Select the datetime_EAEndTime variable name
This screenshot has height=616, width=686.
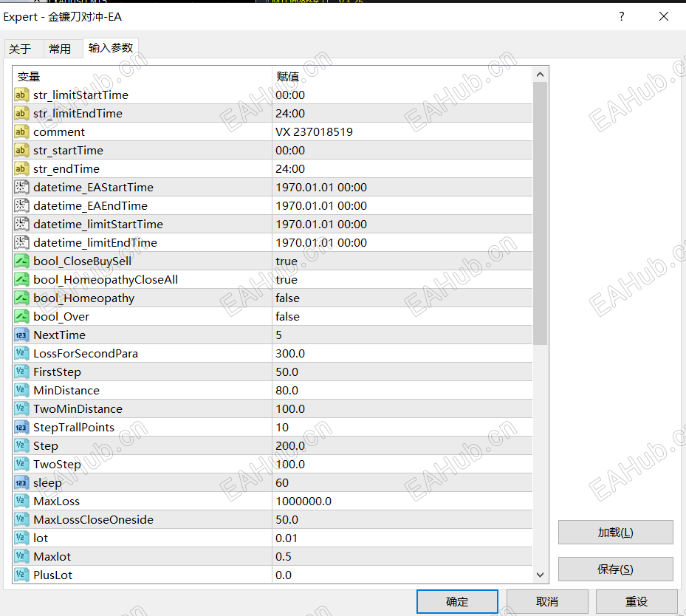[91, 205]
